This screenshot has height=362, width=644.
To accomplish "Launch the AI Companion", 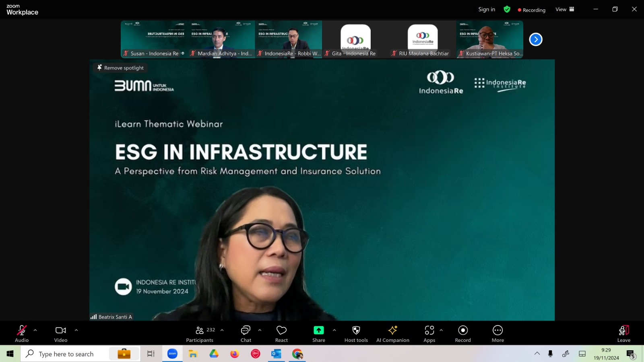I will click(x=393, y=334).
